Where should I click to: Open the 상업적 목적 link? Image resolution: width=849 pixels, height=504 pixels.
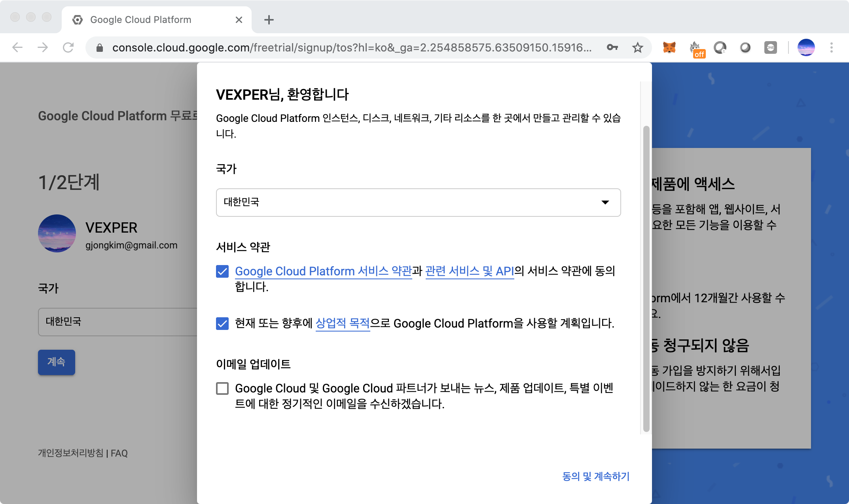coord(343,324)
